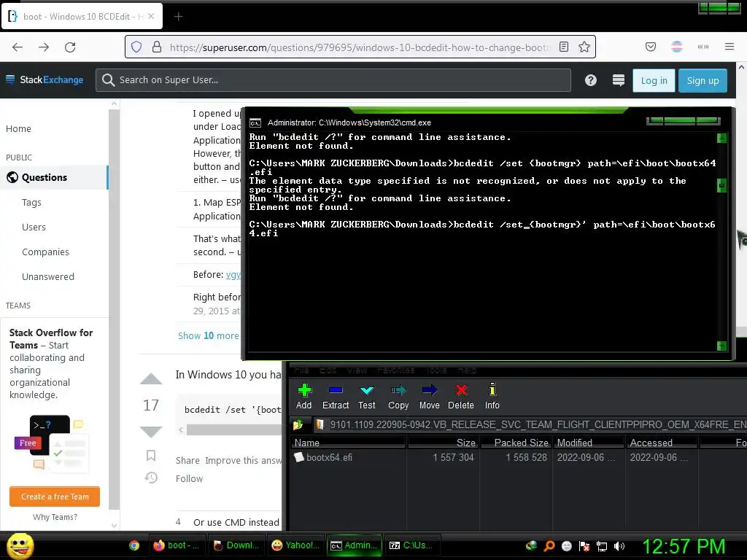Go up one folder in 7-Zip

[298, 424]
